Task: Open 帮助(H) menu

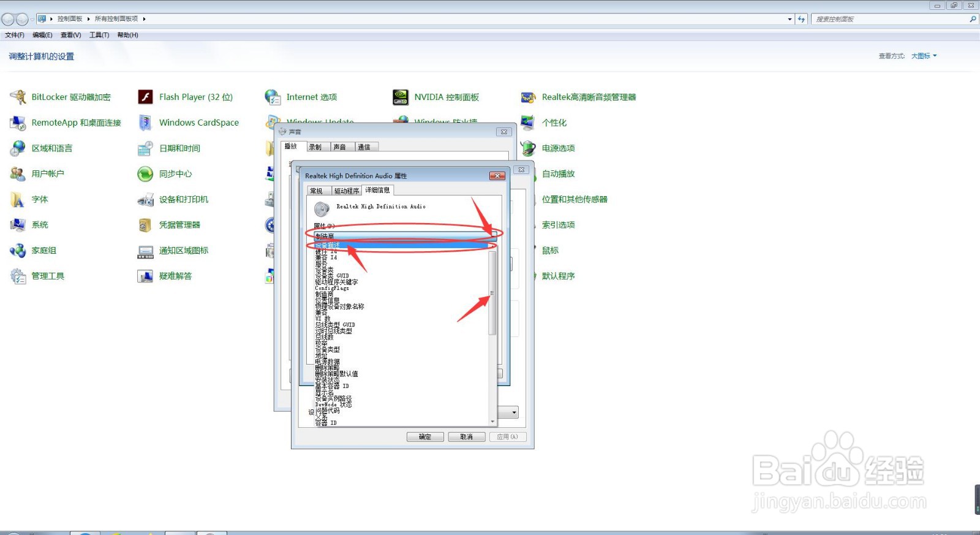Action: (127, 35)
